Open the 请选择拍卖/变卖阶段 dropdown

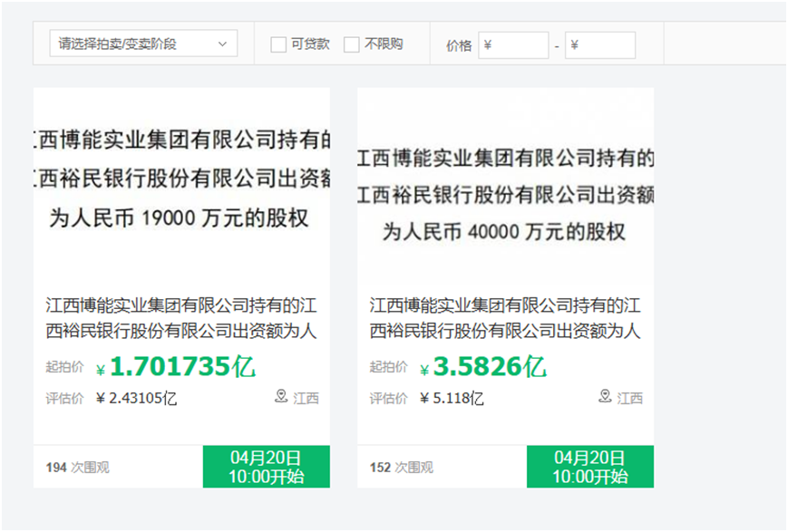tap(141, 43)
